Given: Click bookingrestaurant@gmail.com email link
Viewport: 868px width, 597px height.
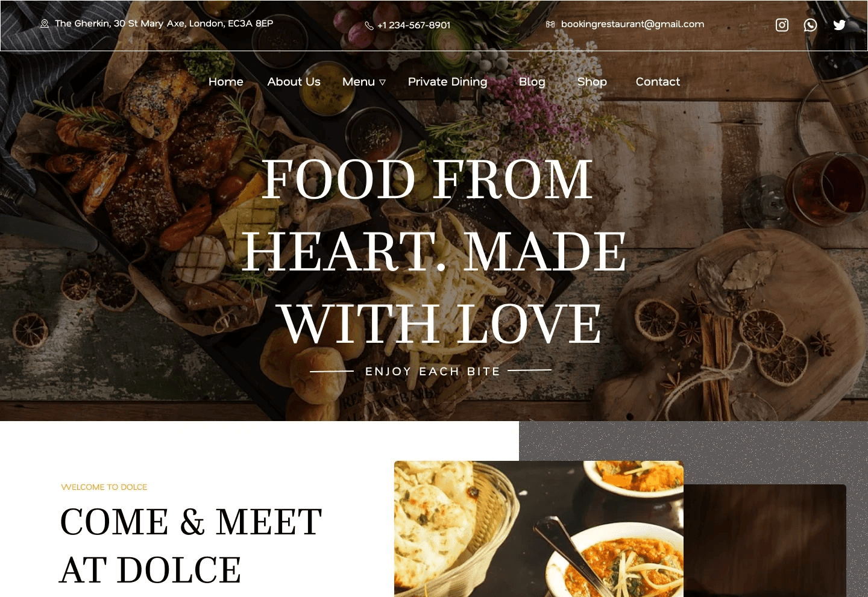Looking at the screenshot, I should point(632,24).
